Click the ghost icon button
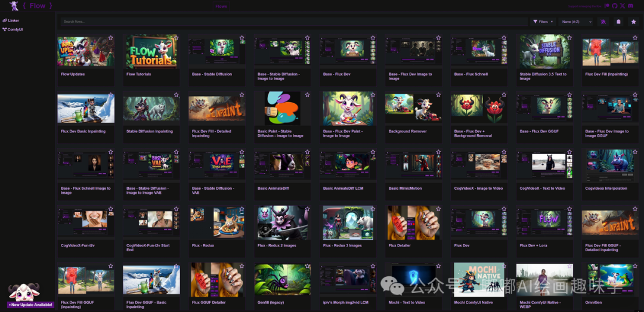The image size is (644, 312). [618, 22]
